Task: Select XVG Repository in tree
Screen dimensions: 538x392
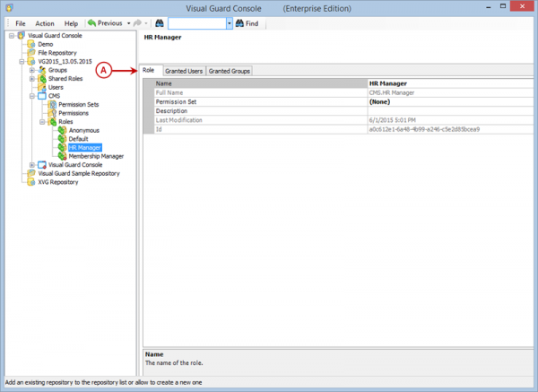Action: (58, 182)
